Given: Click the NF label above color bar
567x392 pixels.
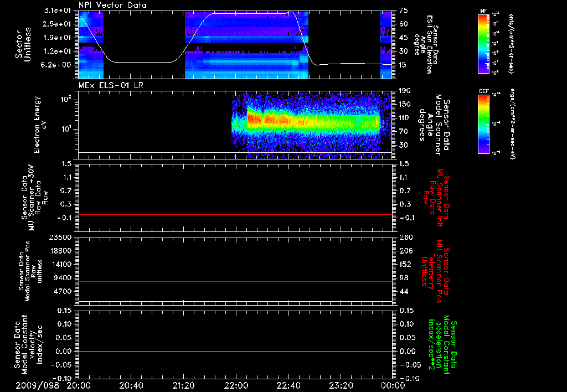Looking at the screenshot, I should click(x=483, y=11).
